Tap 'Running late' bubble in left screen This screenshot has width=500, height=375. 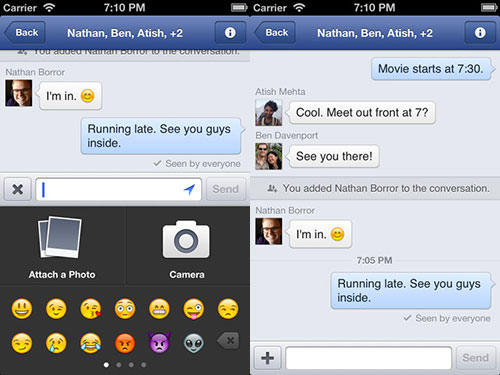click(162, 136)
